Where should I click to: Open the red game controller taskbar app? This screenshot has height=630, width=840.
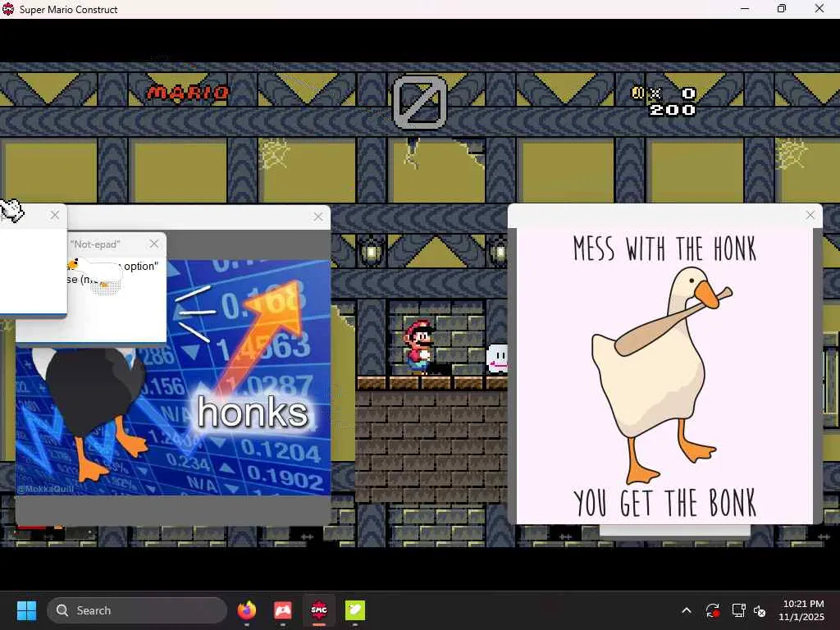pos(283,610)
